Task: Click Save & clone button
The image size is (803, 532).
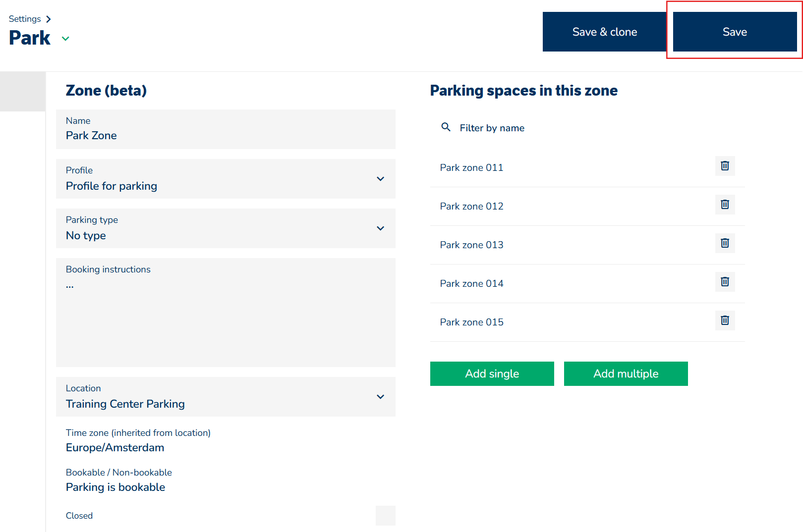Action: (x=604, y=32)
